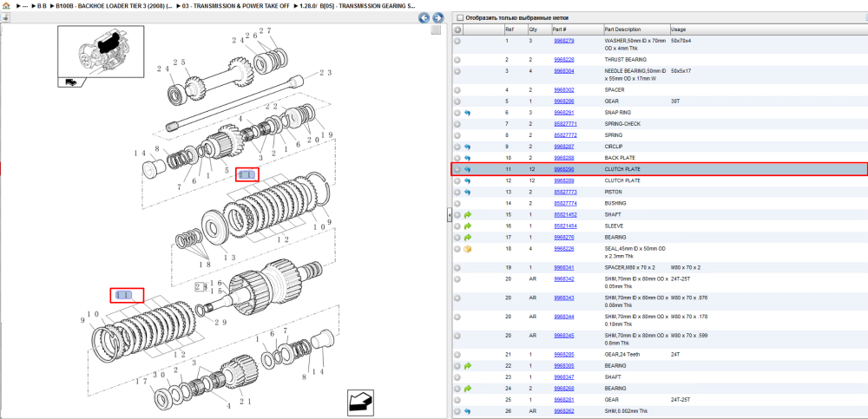Image resolution: width=868 pixels, height=419 pixels.
Task: Sort by the Usage column header
Action: point(678,29)
